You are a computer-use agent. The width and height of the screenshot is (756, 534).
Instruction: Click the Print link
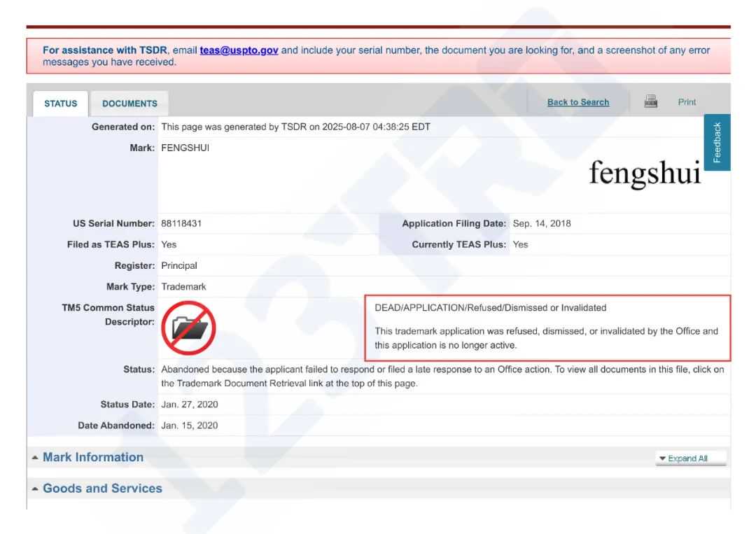click(687, 102)
